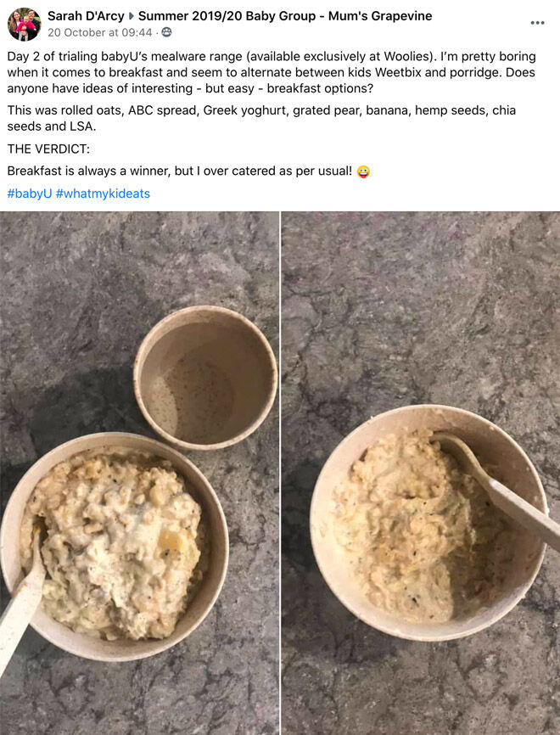This screenshot has height=735, width=560.
Task: Open the three-dot post options menu
Action: tap(537, 23)
